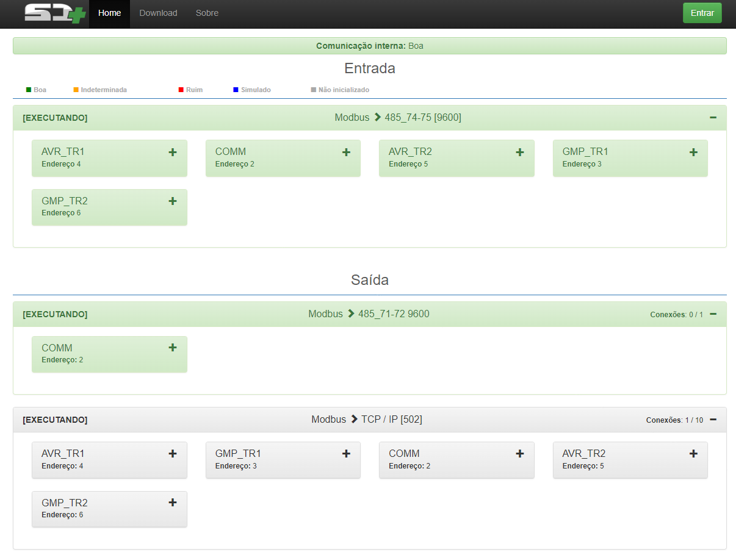This screenshot has width=736, height=560.
Task: Open the Sobre page
Action: tap(207, 13)
